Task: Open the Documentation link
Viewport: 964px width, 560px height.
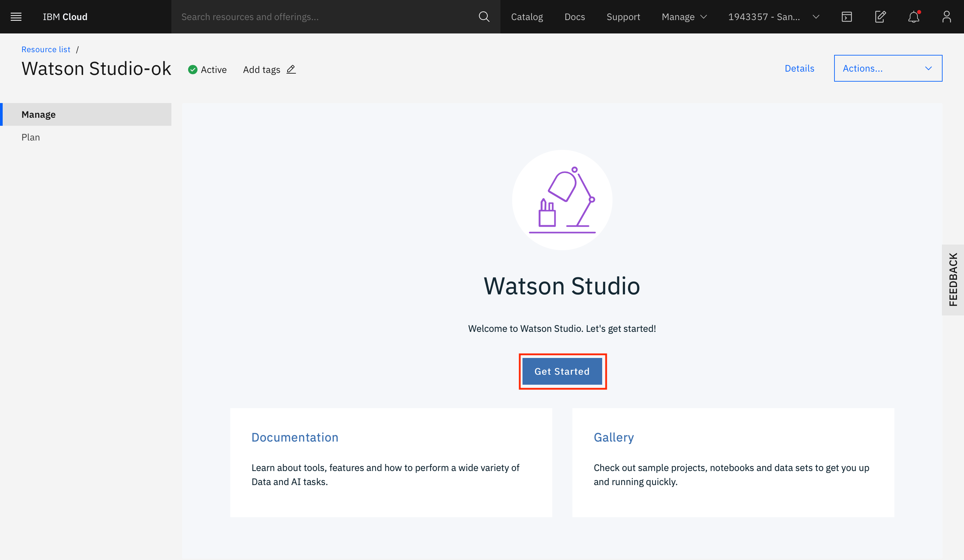Action: [295, 437]
